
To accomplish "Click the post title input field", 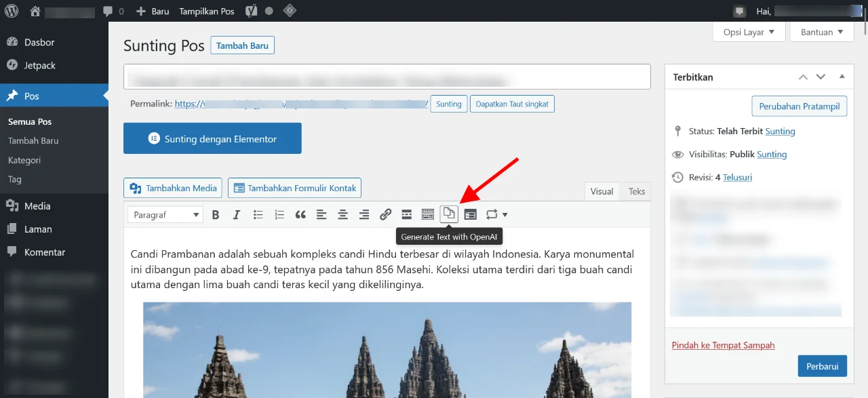I will pyautogui.click(x=387, y=77).
